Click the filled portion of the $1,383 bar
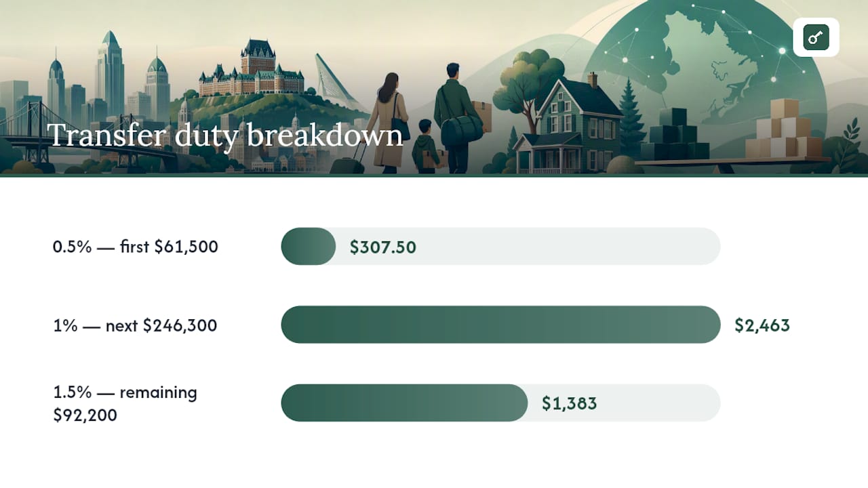868x488 pixels. click(x=404, y=403)
